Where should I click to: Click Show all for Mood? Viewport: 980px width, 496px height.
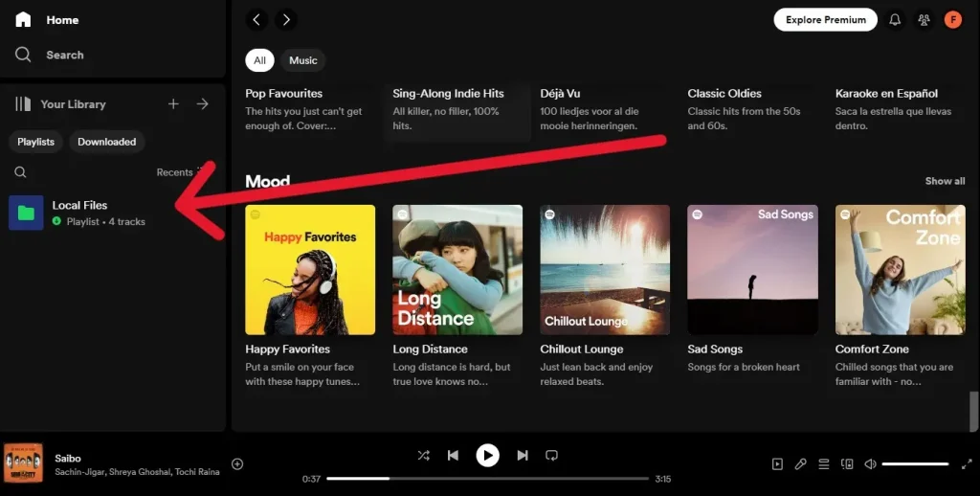pyautogui.click(x=945, y=181)
